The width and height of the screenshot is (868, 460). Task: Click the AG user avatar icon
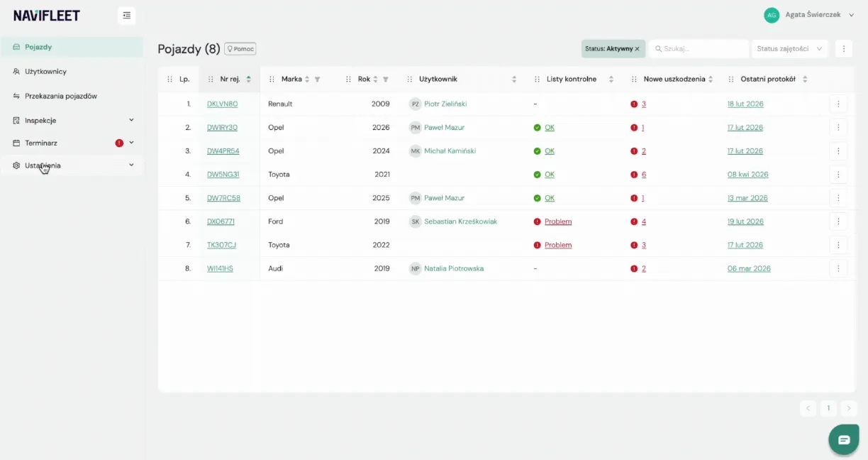point(772,15)
